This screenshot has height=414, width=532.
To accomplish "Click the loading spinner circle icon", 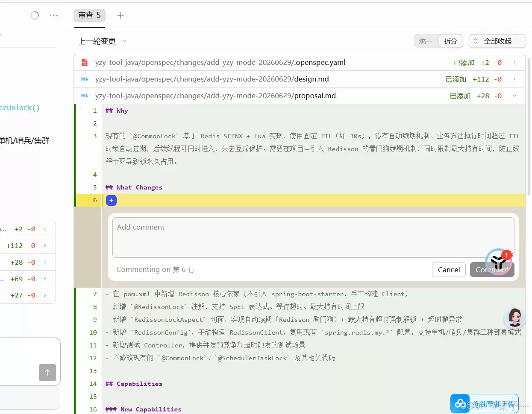I will tap(35, 15).
